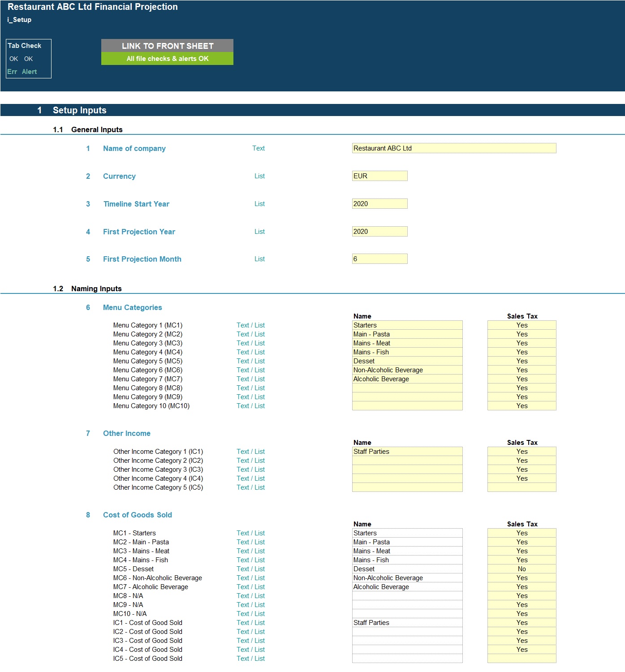
Task: Open COGS Sales Tax cell for IC1 row
Action: pyautogui.click(x=522, y=623)
